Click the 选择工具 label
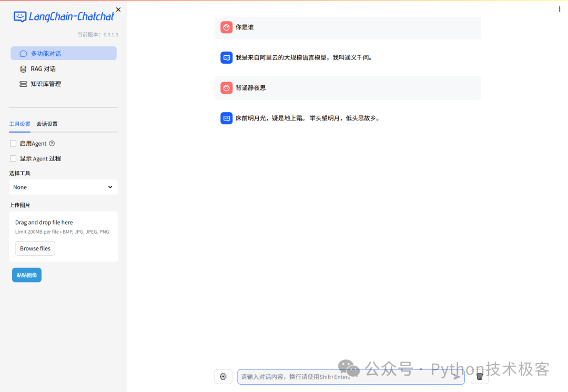 tap(19, 173)
